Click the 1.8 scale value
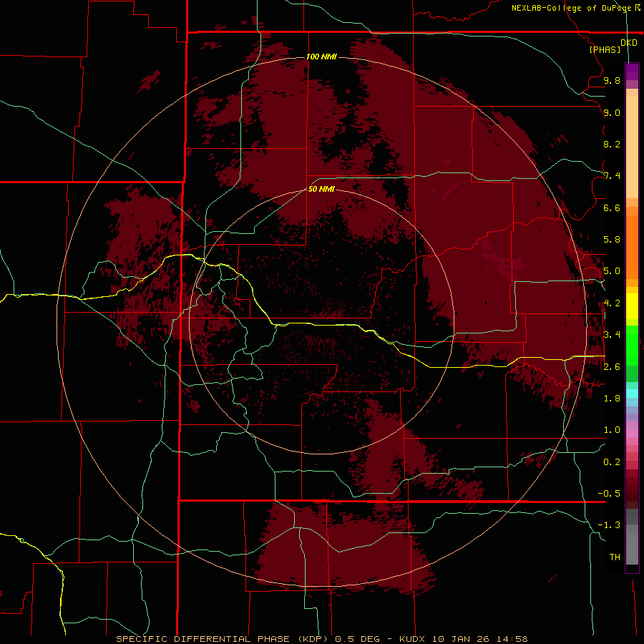644x644 pixels. [x=612, y=399]
